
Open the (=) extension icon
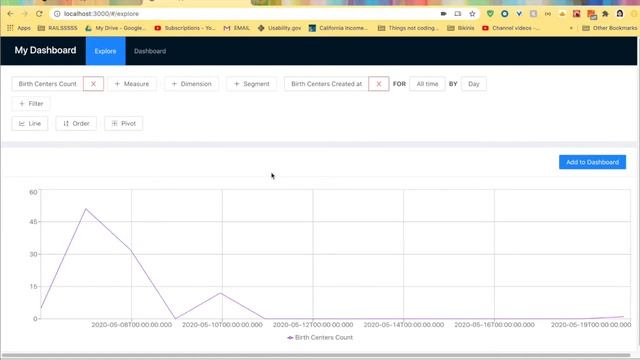click(548, 13)
